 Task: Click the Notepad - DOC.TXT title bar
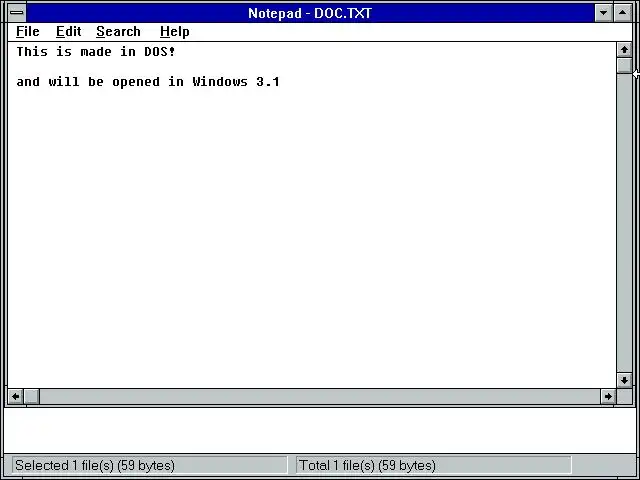tap(310, 13)
